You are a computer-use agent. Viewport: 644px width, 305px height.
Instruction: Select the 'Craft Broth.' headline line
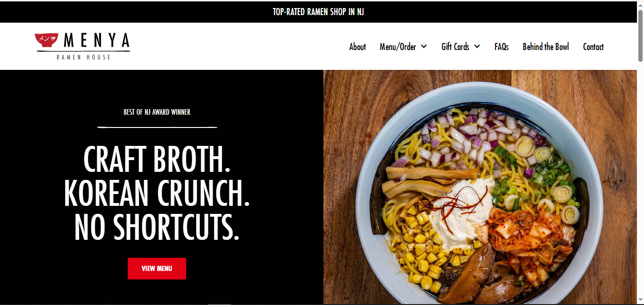pyautogui.click(x=157, y=159)
